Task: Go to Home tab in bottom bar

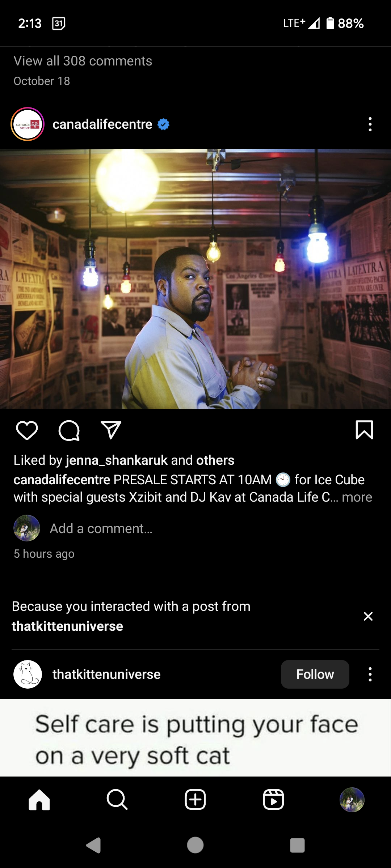Action: [x=39, y=800]
